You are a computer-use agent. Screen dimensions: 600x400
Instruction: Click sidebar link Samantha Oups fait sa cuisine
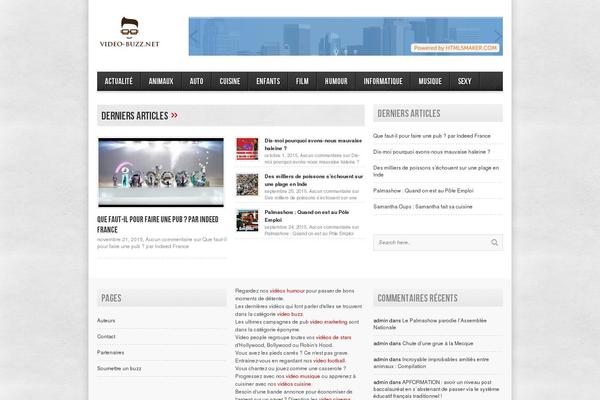[423, 207]
